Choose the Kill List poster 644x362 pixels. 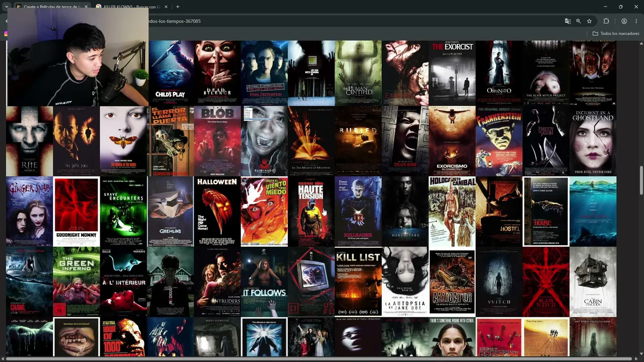pos(358,282)
